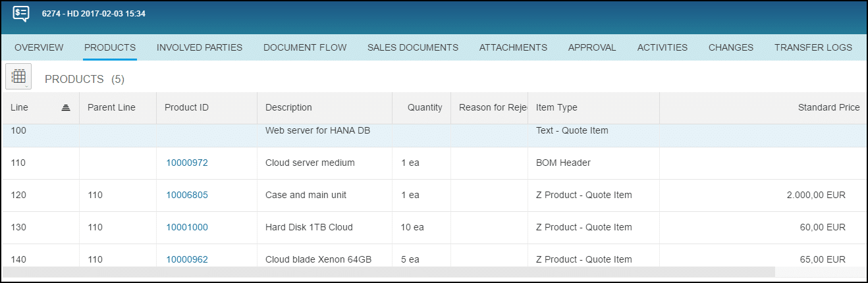868x283 pixels.
Task: Switch to the Overview tab
Action: (x=39, y=47)
